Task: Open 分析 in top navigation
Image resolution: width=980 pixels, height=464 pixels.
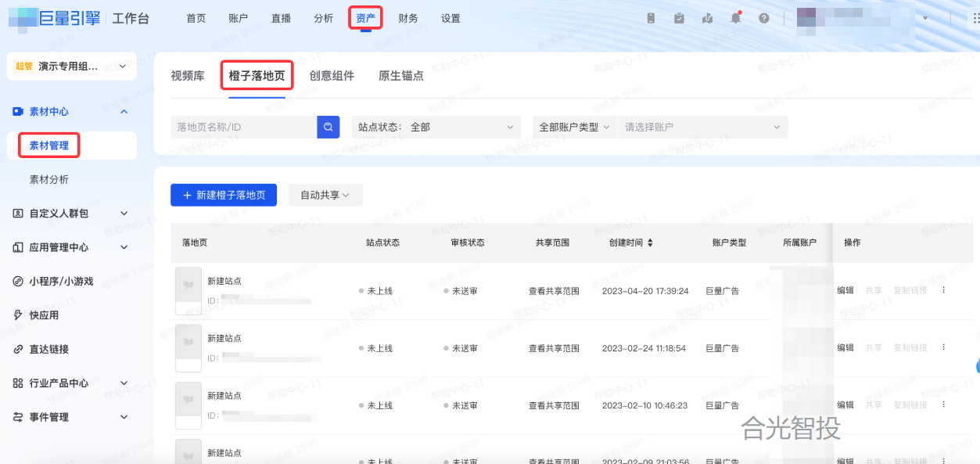Action: tap(323, 18)
